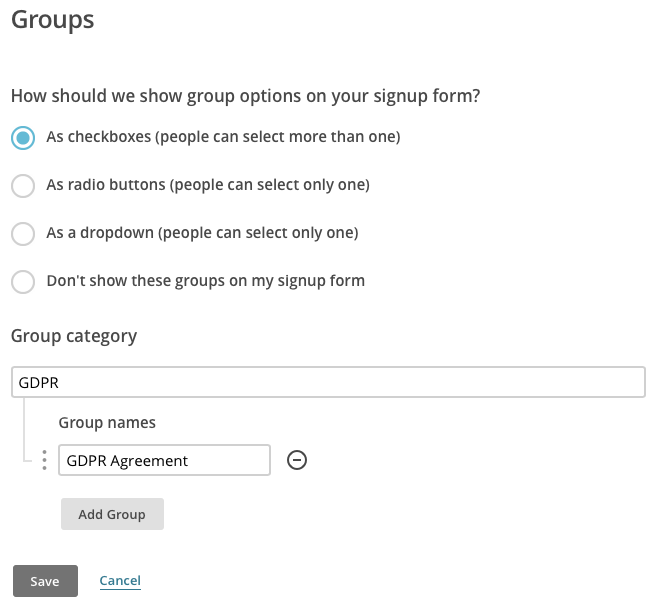Select the 'As checkboxes' radio button
The image size is (665, 606).
[23, 137]
